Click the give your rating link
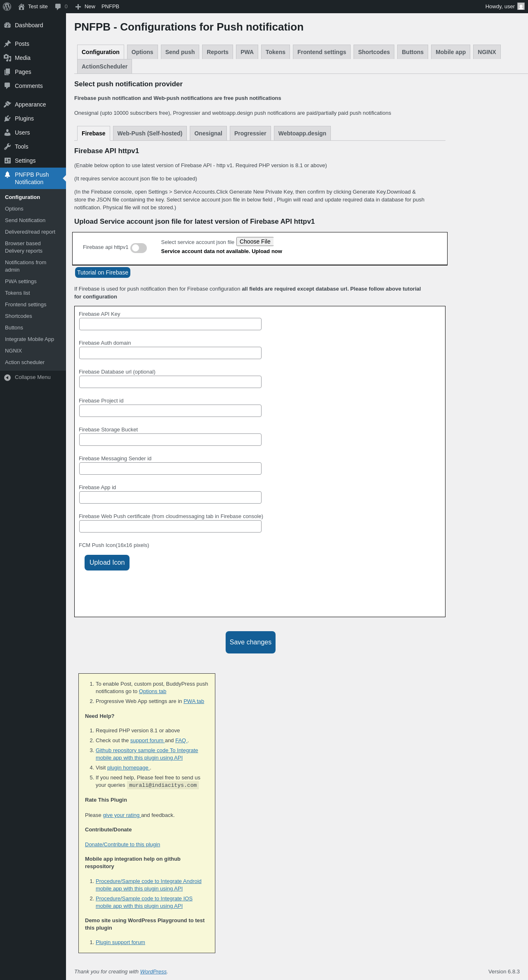This screenshot has height=980, width=528. (121, 815)
